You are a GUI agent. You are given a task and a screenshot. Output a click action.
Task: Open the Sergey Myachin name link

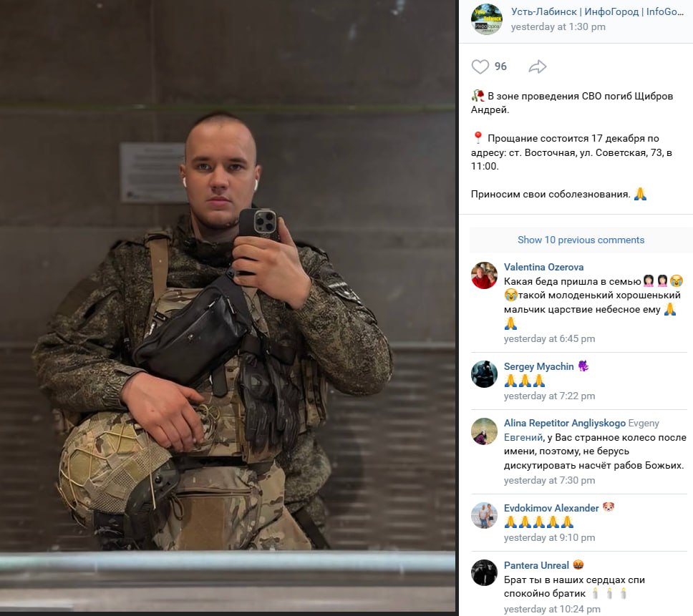(x=539, y=366)
